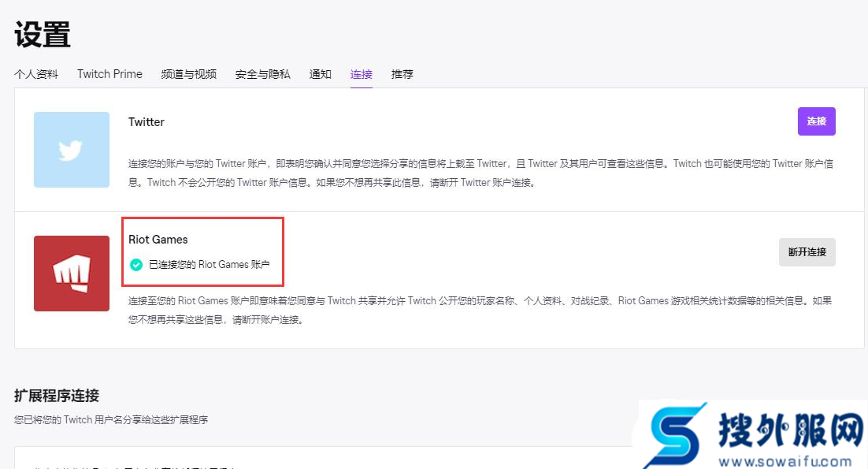Click 断开连接 to disconnect Riot Games
Viewport: 868px width, 469px height.
point(807,252)
